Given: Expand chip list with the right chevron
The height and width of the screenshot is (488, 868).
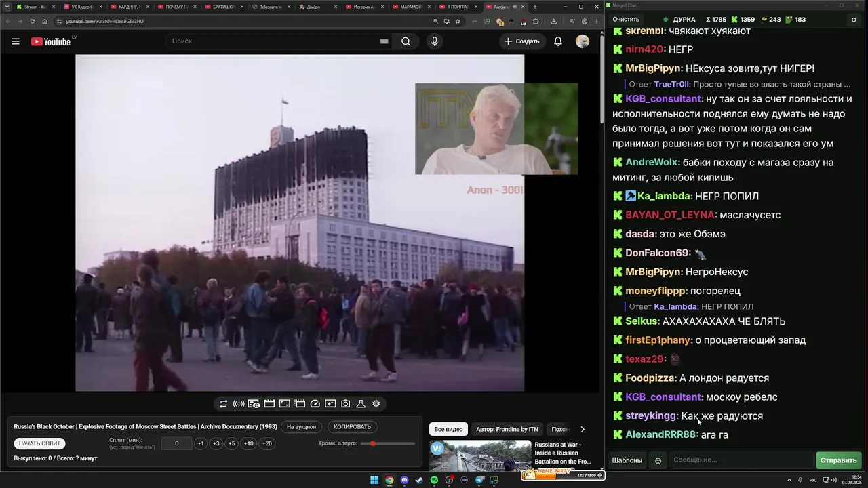Looking at the screenshot, I should (582, 429).
